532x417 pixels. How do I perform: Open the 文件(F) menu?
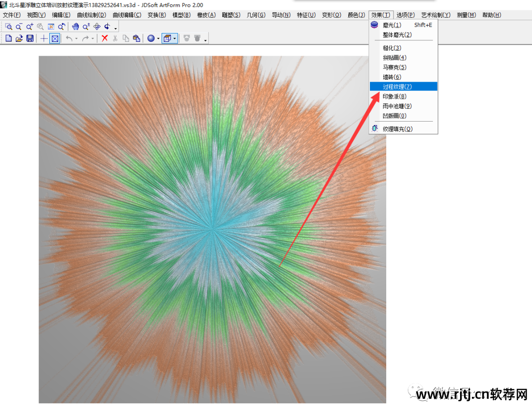(x=11, y=15)
